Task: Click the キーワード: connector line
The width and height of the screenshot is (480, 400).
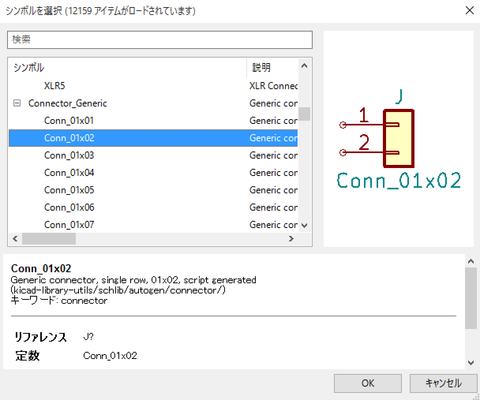Action: click(59, 300)
